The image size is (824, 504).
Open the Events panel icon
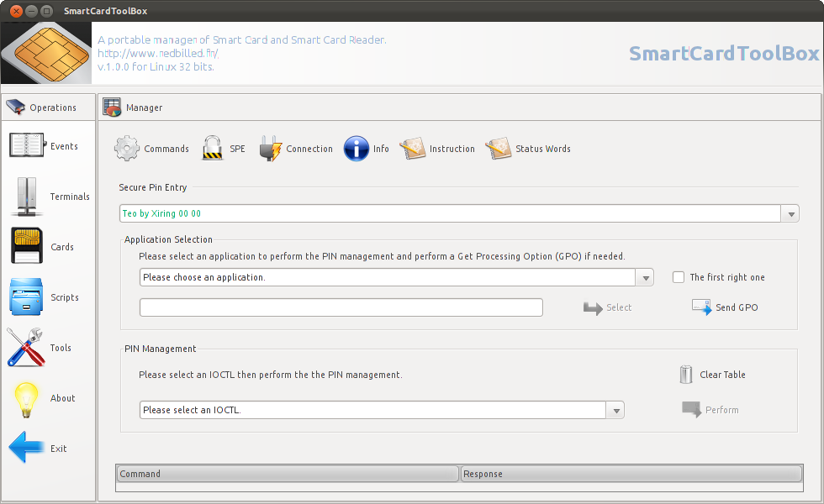click(x=26, y=145)
